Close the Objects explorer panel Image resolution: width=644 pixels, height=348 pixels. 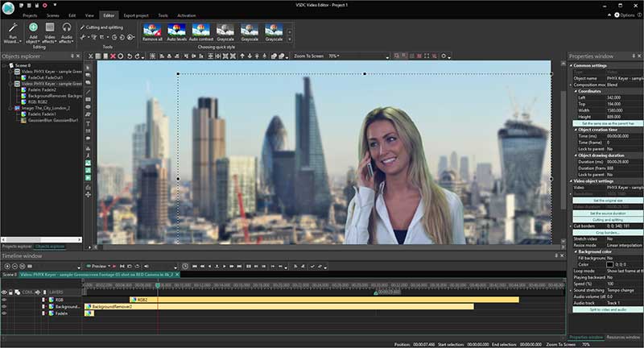[78, 56]
